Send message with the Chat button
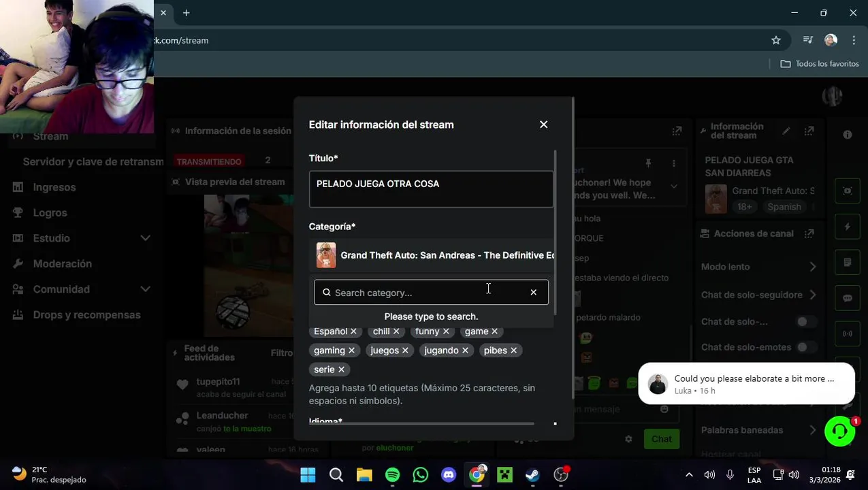This screenshot has height=490, width=868. (x=661, y=439)
